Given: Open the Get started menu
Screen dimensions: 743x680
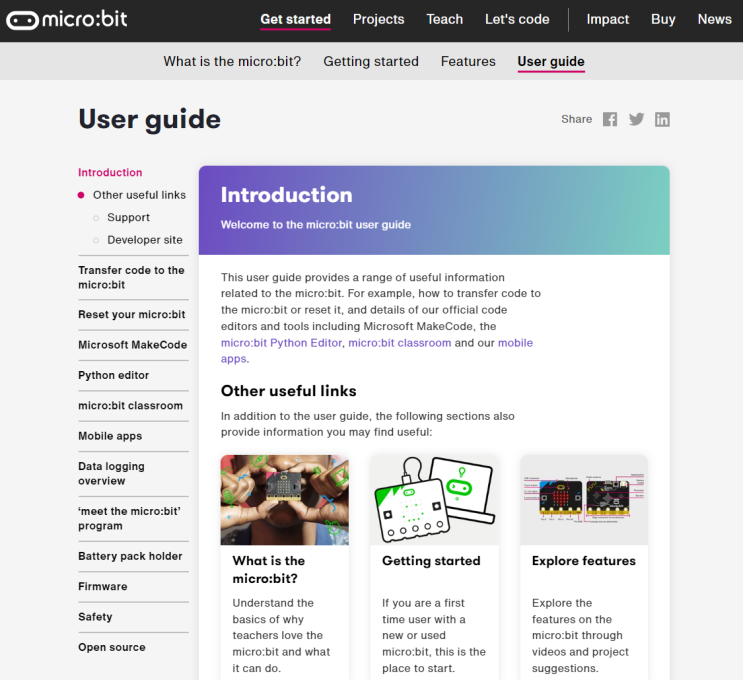Looking at the screenshot, I should (x=296, y=19).
